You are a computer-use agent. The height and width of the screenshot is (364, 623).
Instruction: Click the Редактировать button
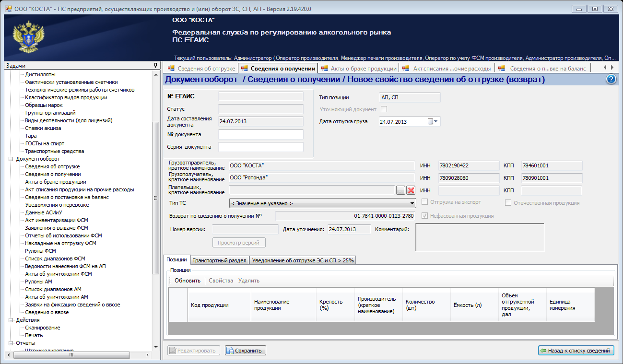194,351
